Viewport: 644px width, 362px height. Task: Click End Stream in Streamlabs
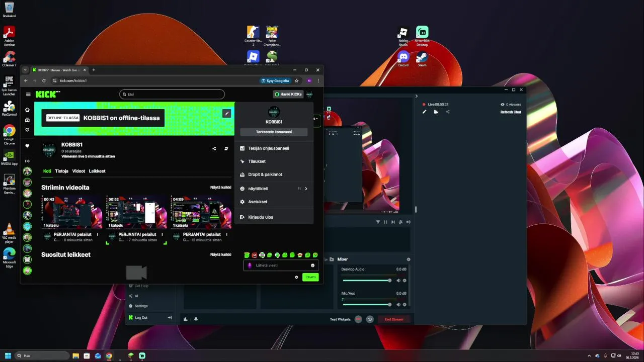pos(394,319)
